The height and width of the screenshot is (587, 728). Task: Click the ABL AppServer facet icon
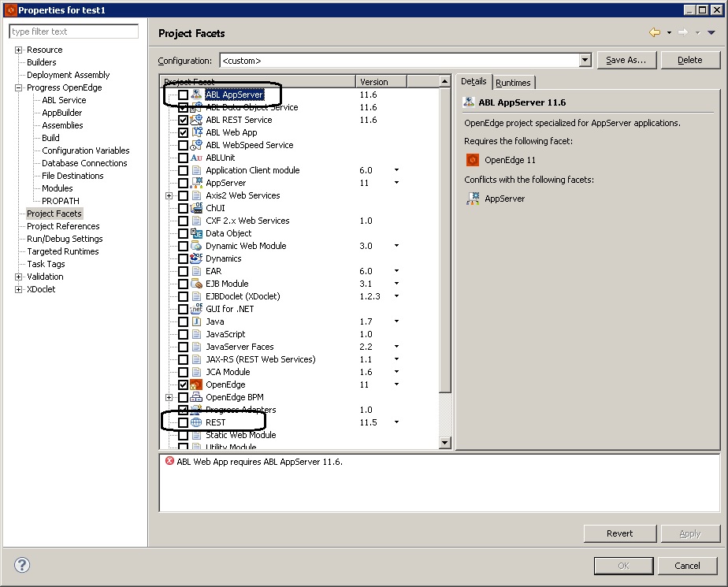coord(196,95)
